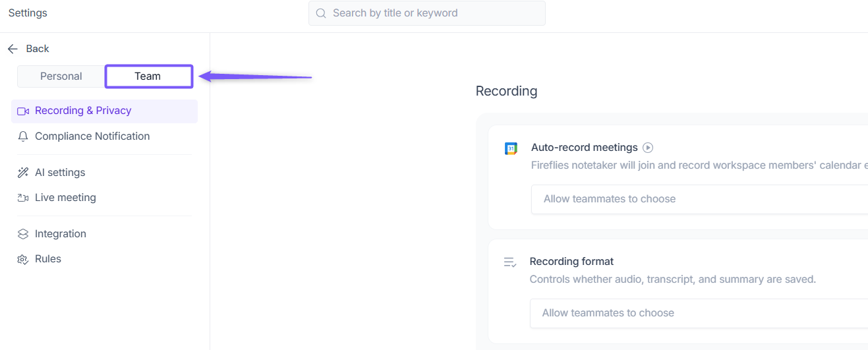Open the Recording format dropdown
The image size is (868, 350).
click(699, 313)
